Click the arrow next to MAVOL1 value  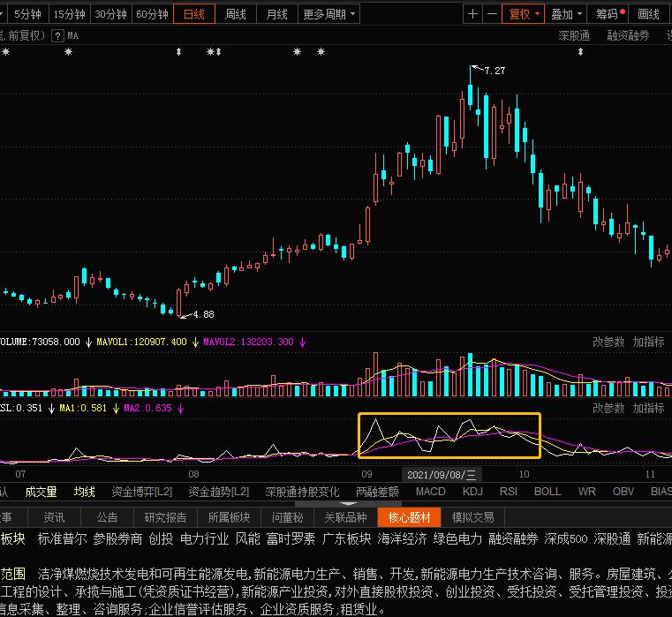pos(195,342)
